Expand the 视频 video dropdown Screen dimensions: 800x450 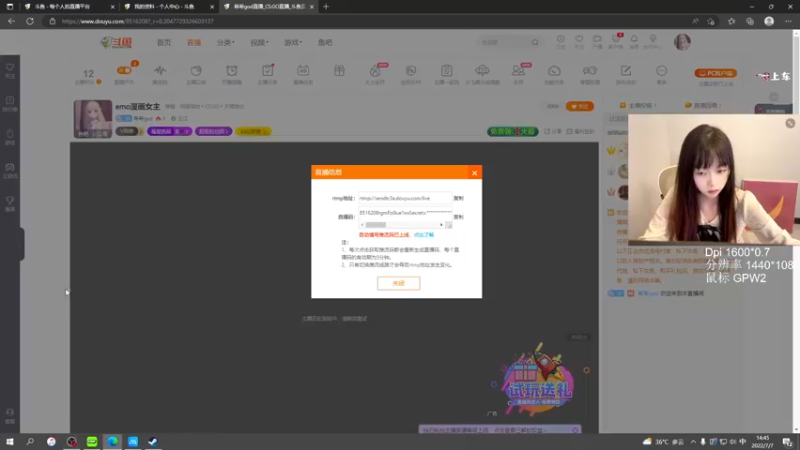pos(259,42)
